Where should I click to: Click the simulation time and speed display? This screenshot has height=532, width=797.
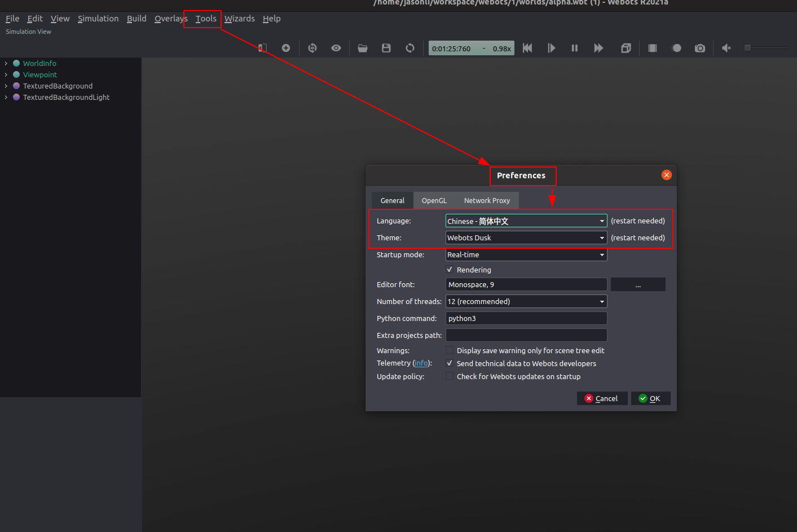click(472, 49)
